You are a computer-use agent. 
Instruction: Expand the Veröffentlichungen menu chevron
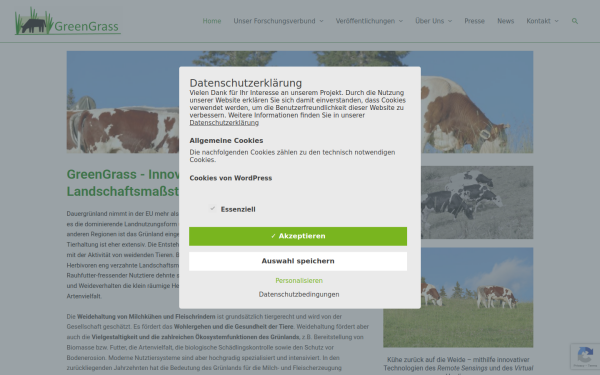point(401,21)
